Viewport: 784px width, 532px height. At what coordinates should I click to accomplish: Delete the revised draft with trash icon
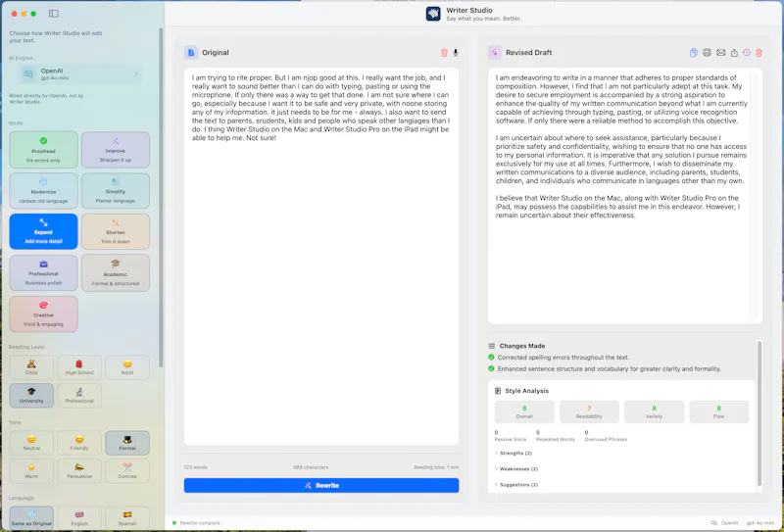click(x=759, y=53)
